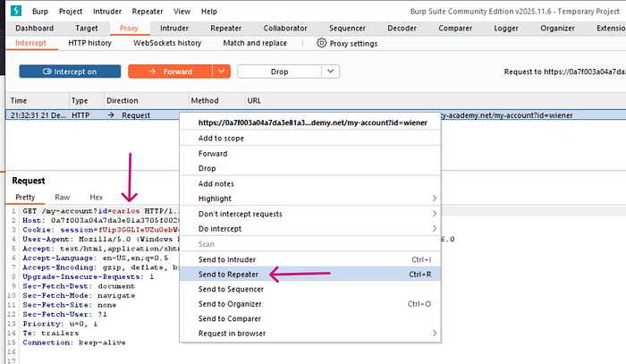Click the Cookie session header line

tap(100, 230)
